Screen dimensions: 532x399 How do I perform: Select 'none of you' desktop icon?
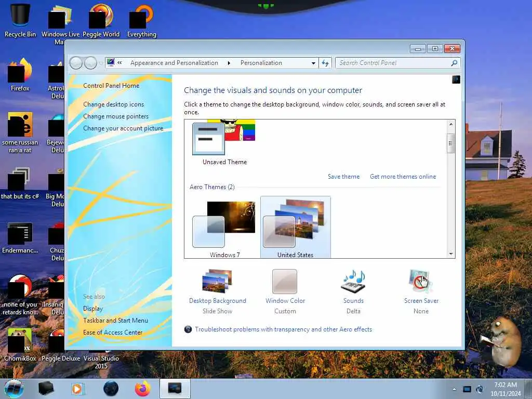click(20, 295)
